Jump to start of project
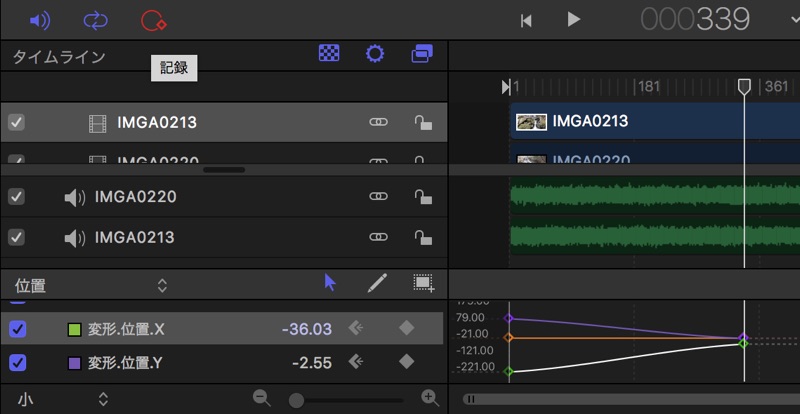 (x=527, y=19)
